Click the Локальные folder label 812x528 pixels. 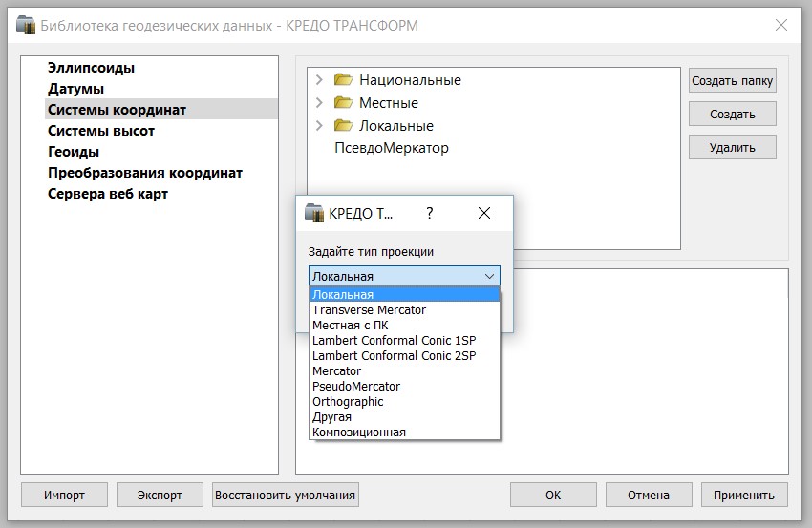coord(396,126)
